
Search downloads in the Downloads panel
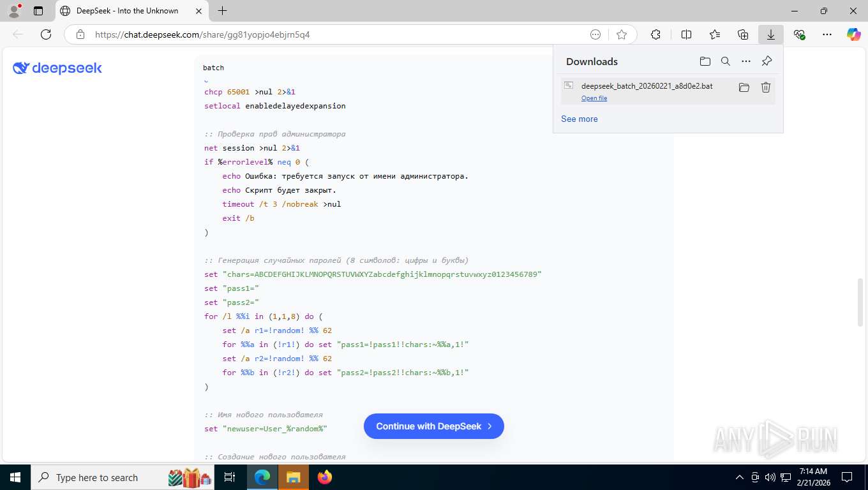point(725,61)
